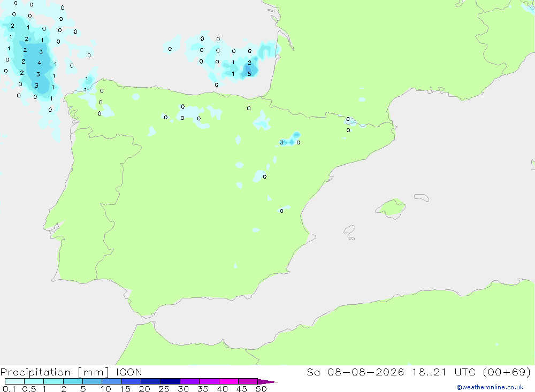Select the Precipitation [mm] title text
Viewport: 535px width, 392px height.
click(55, 372)
